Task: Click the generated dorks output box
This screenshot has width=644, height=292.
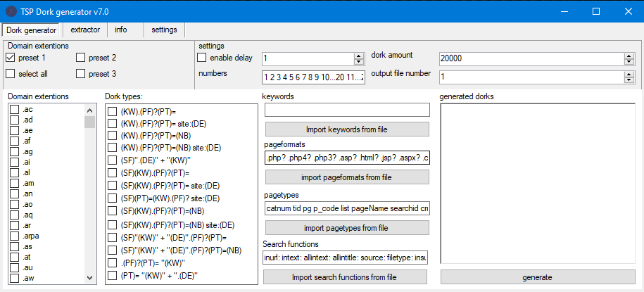Action: click(x=537, y=183)
